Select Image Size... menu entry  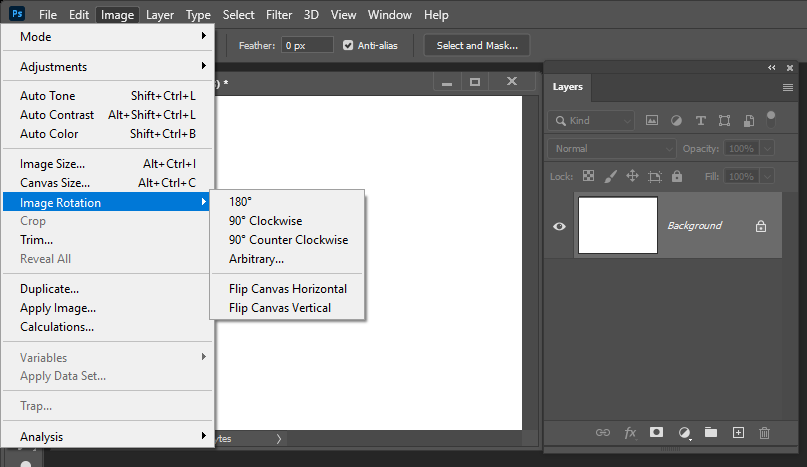tap(108, 163)
